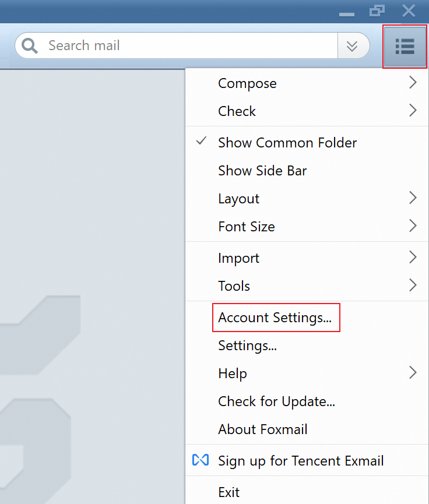
Task: Toggle Show Side Bar option
Action: point(262,171)
